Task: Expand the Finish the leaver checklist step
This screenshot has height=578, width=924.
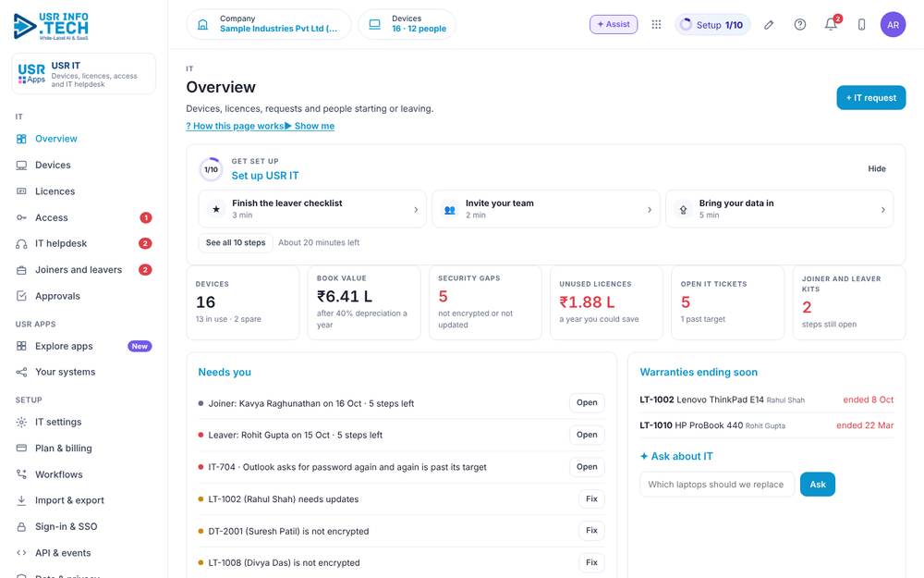Action: [x=312, y=209]
